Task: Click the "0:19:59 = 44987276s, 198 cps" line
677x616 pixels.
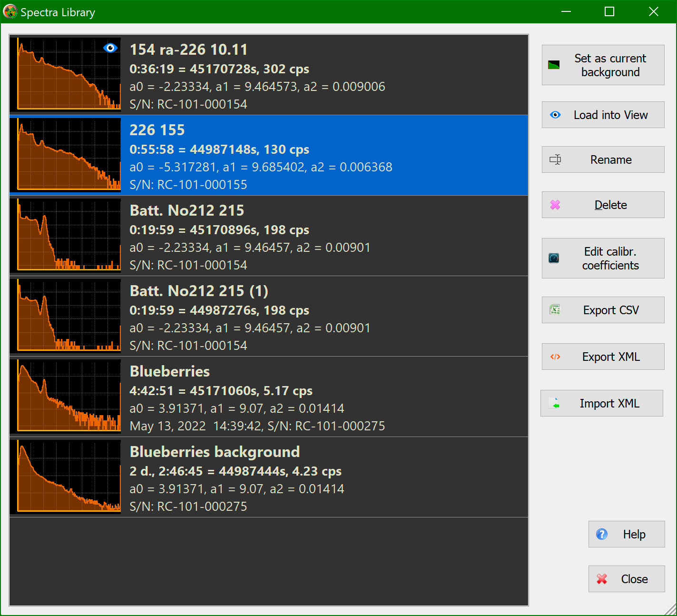Action: [219, 310]
